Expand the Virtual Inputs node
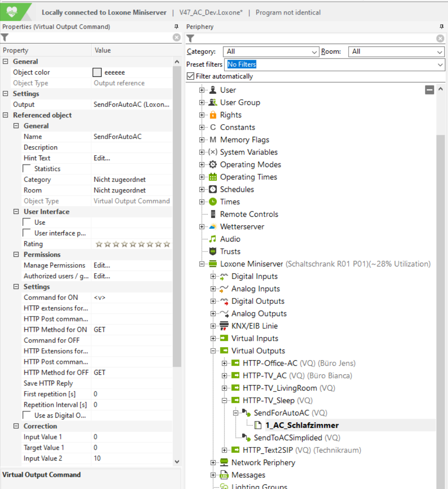448x489 pixels. click(x=213, y=338)
